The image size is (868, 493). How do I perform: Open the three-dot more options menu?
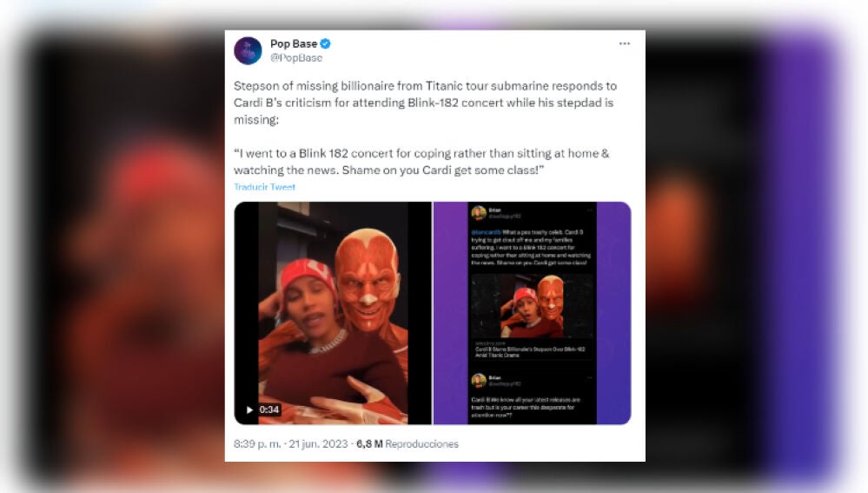[625, 43]
